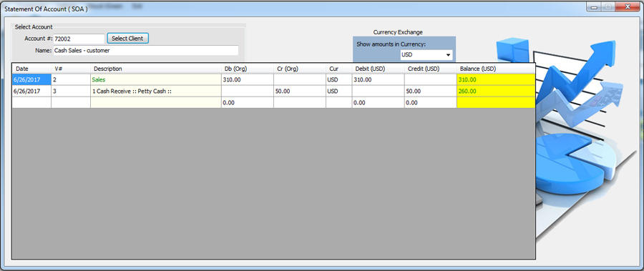Click the V# column header
The height and width of the screenshot is (271, 644).
pos(71,69)
